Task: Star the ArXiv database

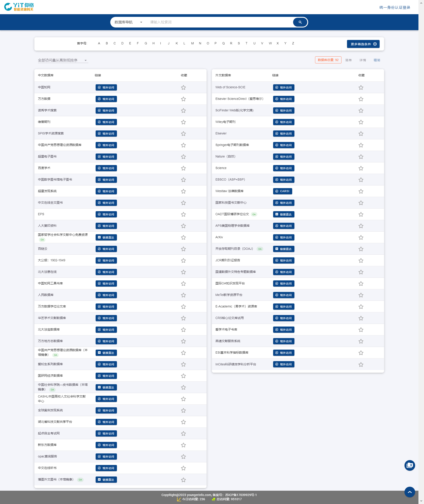Action: [361, 237]
